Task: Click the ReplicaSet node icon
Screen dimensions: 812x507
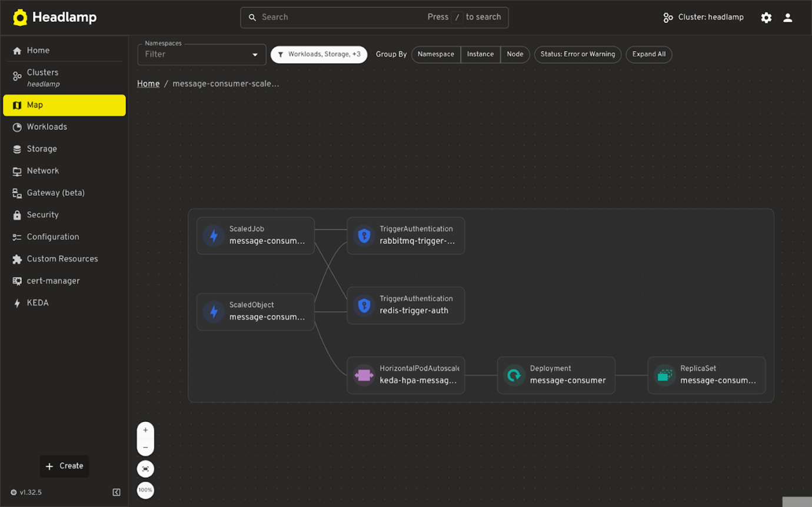Action: click(x=665, y=375)
